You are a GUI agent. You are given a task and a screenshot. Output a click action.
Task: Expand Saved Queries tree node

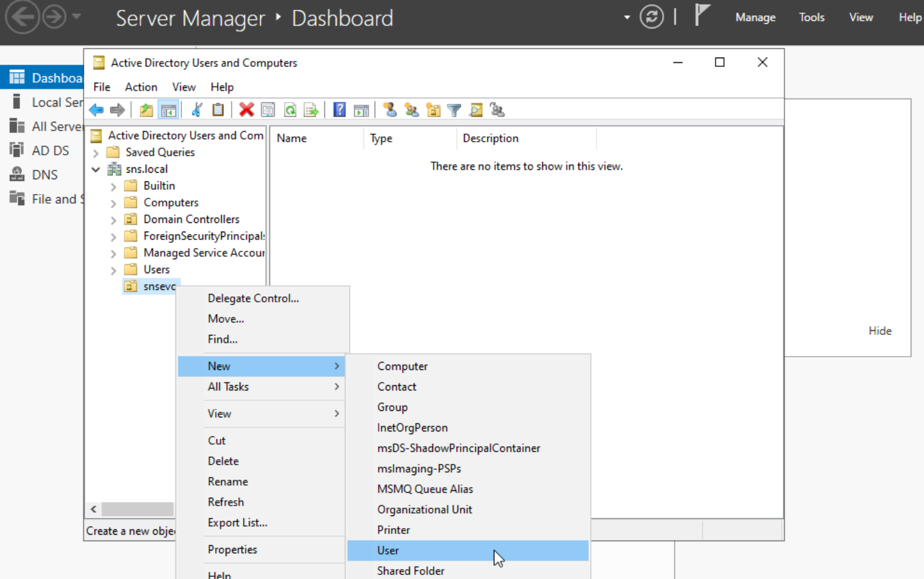point(96,153)
